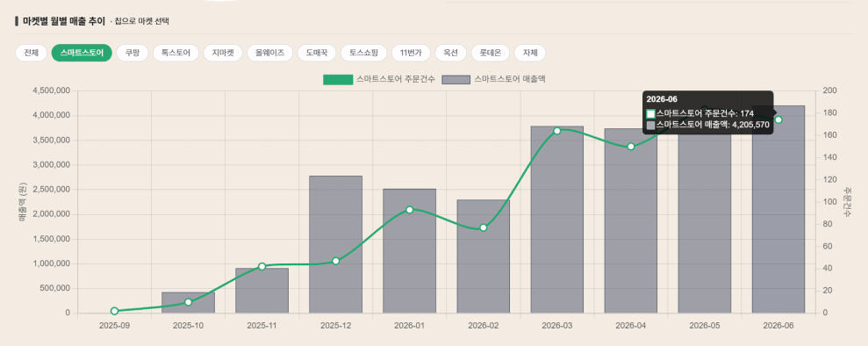Click the 2025-09 x-axis label
This screenshot has width=868, height=346.
(115, 326)
